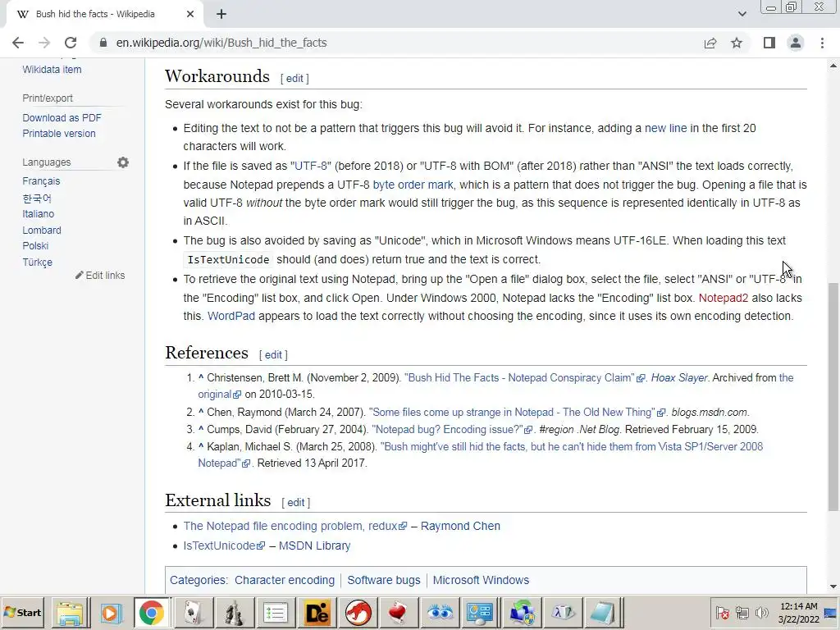Click Download as PDF
The image size is (840, 630).
tap(62, 118)
